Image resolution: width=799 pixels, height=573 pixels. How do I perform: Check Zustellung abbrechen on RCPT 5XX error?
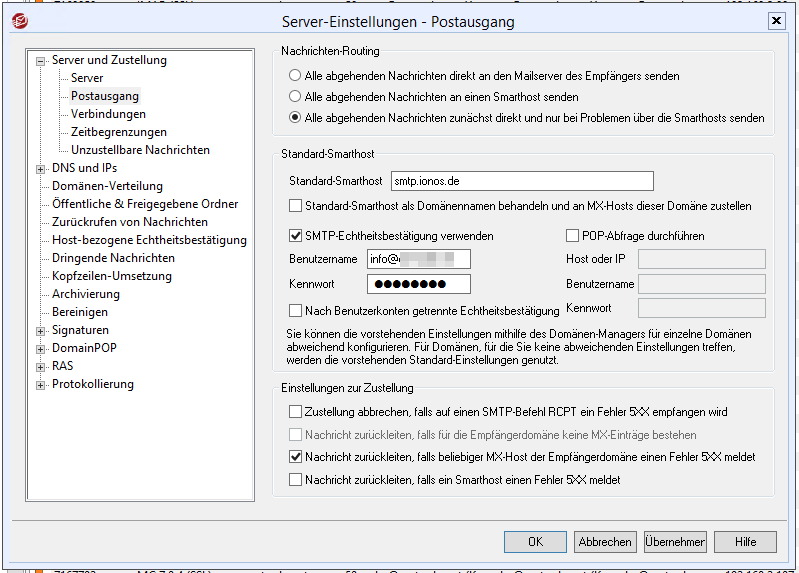(x=295, y=412)
